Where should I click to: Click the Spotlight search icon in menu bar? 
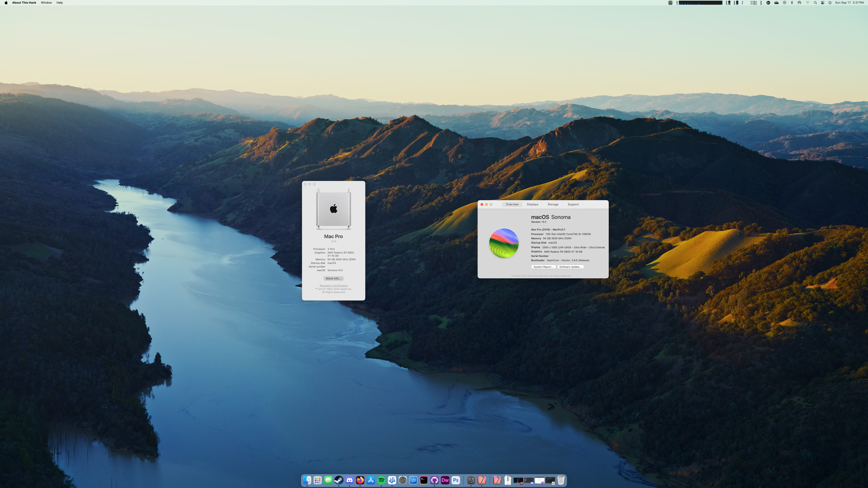click(x=815, y=3)
